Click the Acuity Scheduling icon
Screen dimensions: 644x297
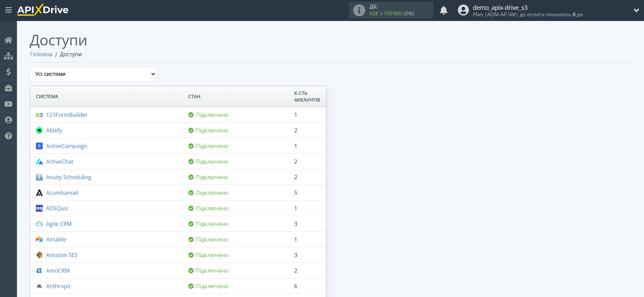point(39,177)
